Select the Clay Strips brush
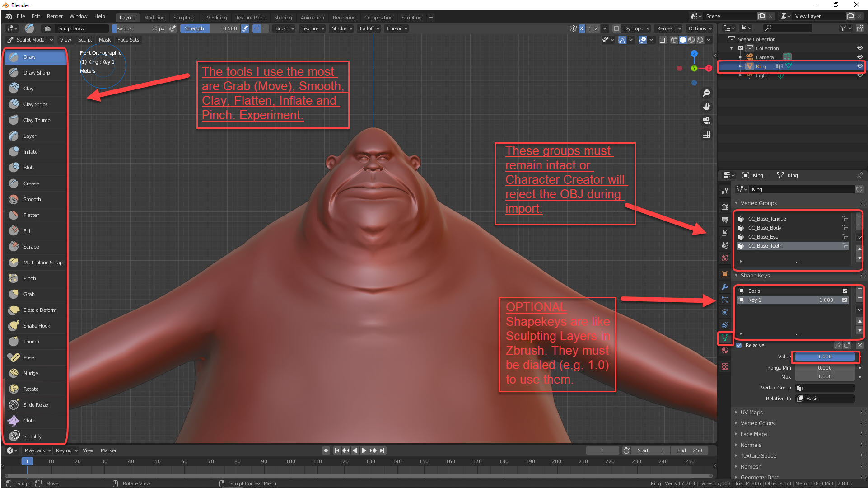The width and height of the screenshot is (868, 488). click(36, 104)
